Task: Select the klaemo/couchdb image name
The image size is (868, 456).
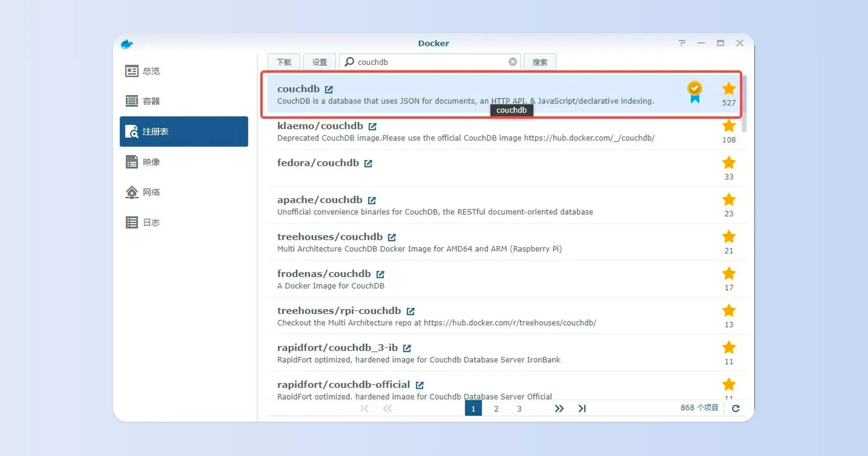Action: (x=320, y=126)
